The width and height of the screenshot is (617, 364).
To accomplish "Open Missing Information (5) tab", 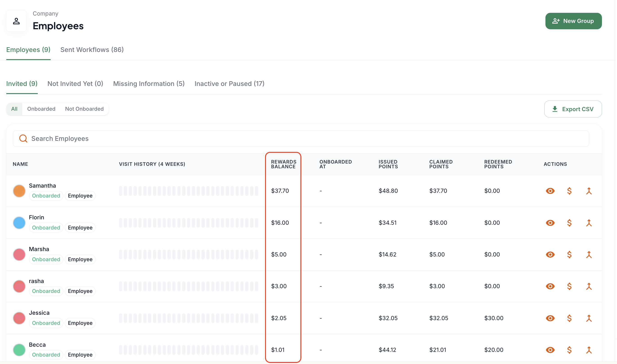I will (x=149, y=84).
